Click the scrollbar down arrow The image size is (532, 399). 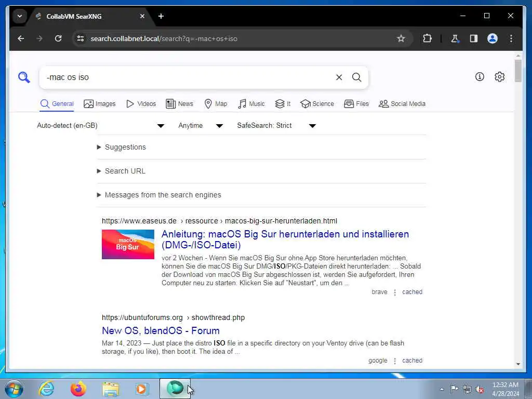518,364
